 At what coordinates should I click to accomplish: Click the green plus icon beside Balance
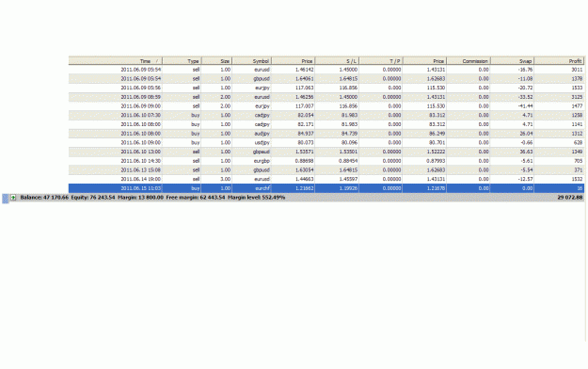13,198
